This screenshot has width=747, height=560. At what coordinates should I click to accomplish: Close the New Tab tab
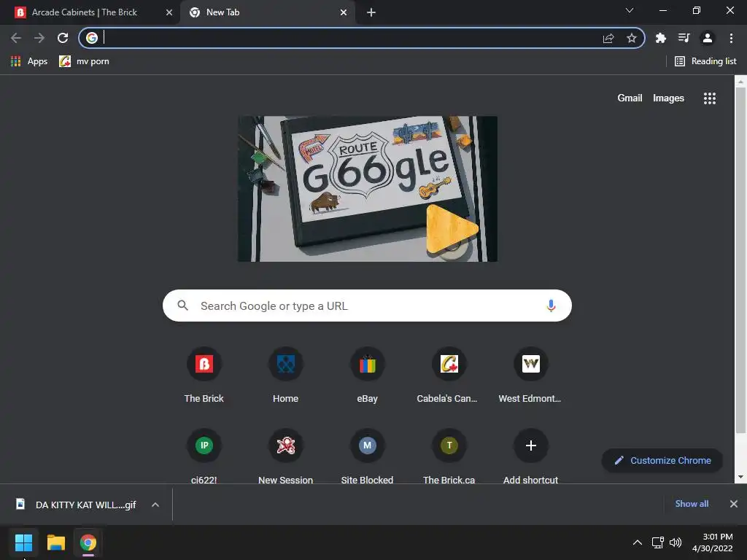344,12
